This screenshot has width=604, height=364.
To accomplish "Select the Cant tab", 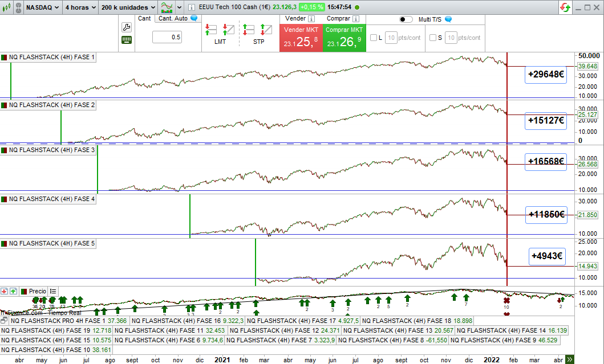I will click(x=144, y=18).
